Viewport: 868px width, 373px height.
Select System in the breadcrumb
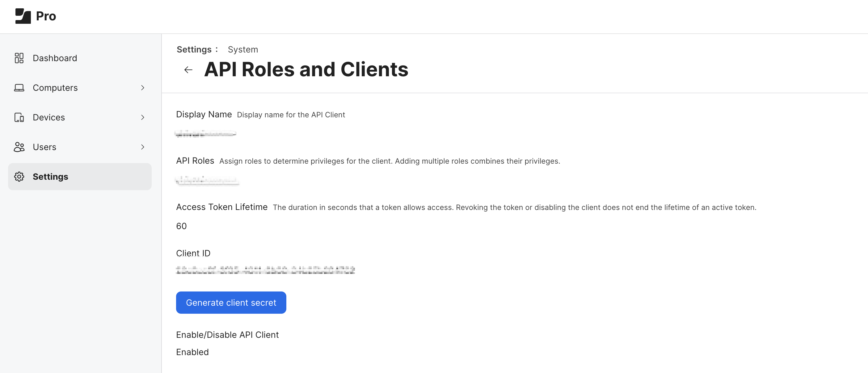click(242, 49)
